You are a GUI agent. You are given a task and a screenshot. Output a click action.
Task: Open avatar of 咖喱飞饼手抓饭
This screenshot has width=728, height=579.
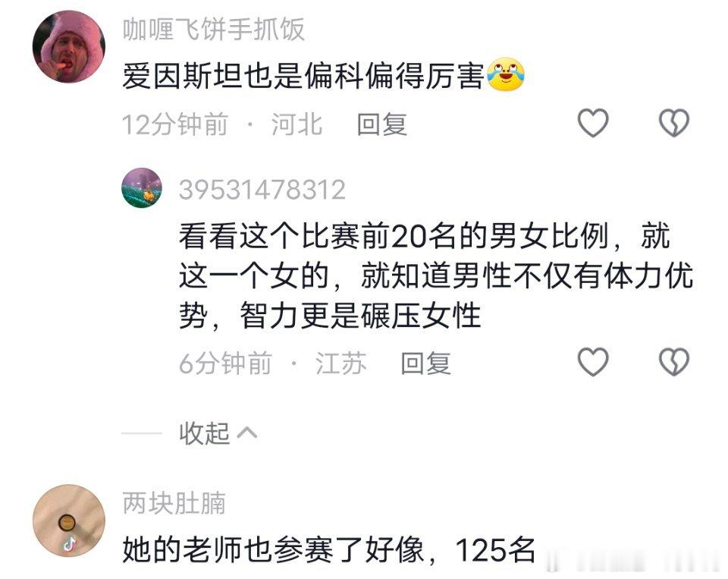pyautogui.click(x=69, y=47)
